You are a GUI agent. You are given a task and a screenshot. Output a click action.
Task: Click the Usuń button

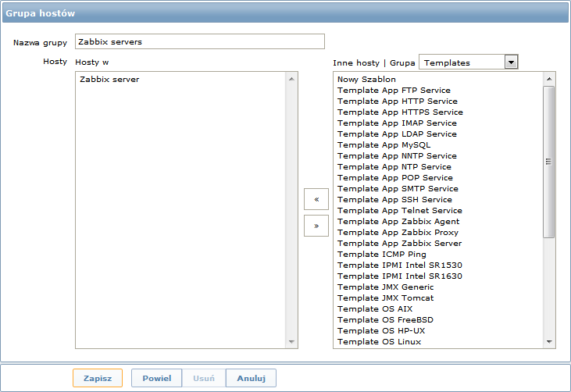point(204,378)
